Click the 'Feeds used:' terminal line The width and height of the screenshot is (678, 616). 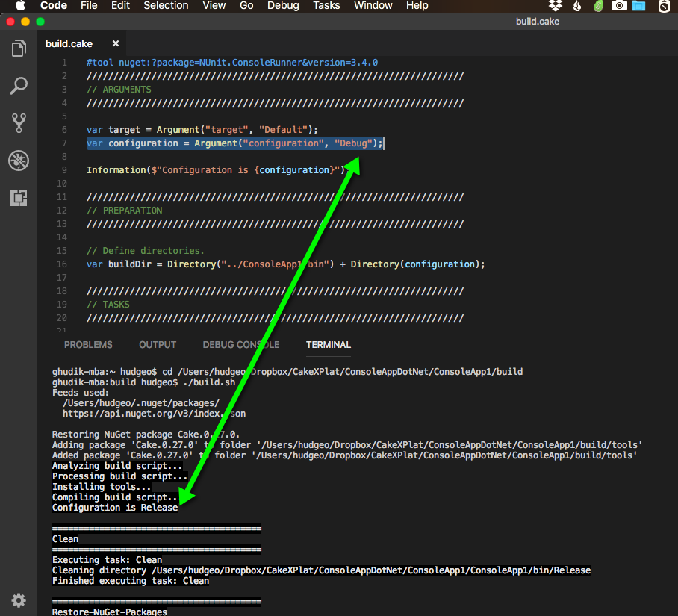tap(81, 393)
